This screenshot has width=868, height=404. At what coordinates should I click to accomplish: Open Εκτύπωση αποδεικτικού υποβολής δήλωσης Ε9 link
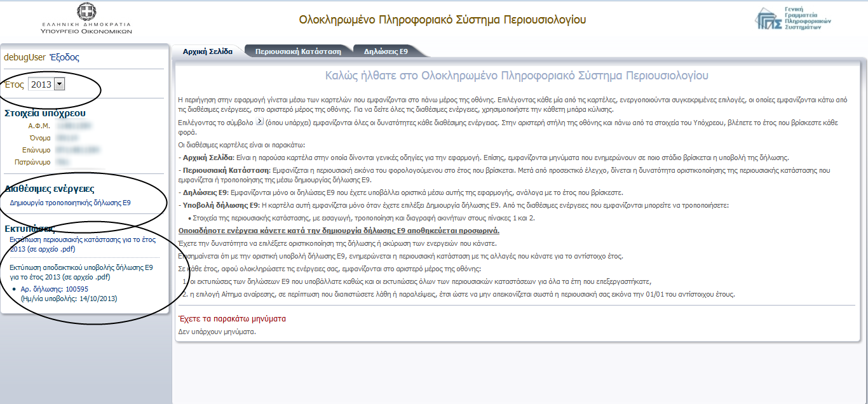(x=81, y=272)
